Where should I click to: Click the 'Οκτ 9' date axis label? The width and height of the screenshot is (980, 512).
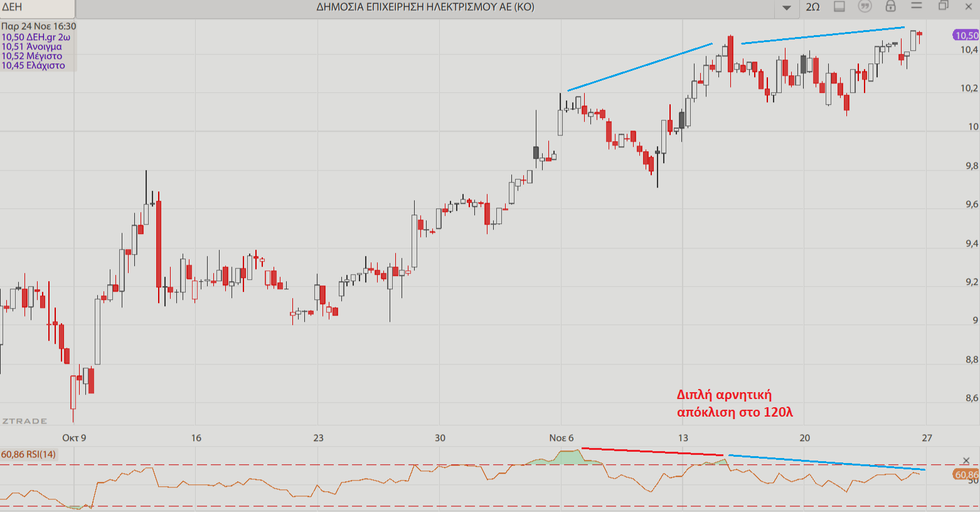coord(74,438)
